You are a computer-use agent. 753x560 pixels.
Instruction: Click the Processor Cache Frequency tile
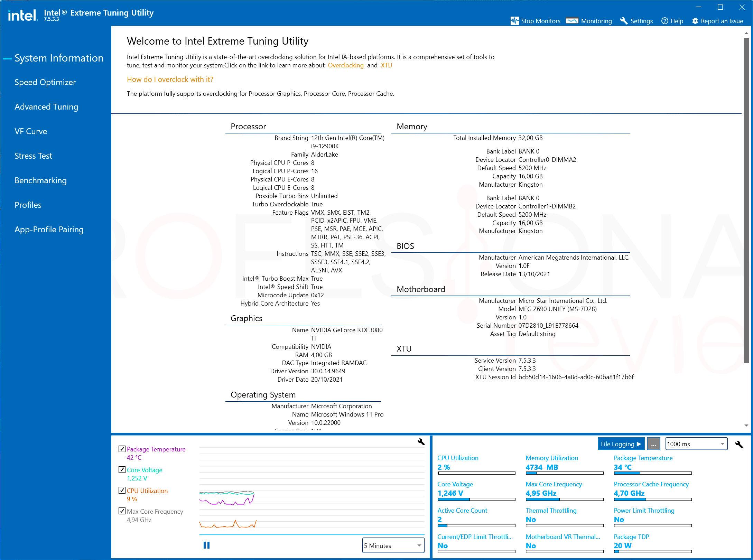coord(653,491)
